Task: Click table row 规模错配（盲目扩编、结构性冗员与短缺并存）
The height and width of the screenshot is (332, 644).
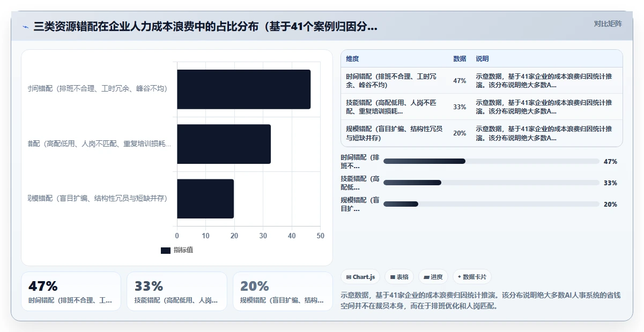Action: (x=482, y=133)
